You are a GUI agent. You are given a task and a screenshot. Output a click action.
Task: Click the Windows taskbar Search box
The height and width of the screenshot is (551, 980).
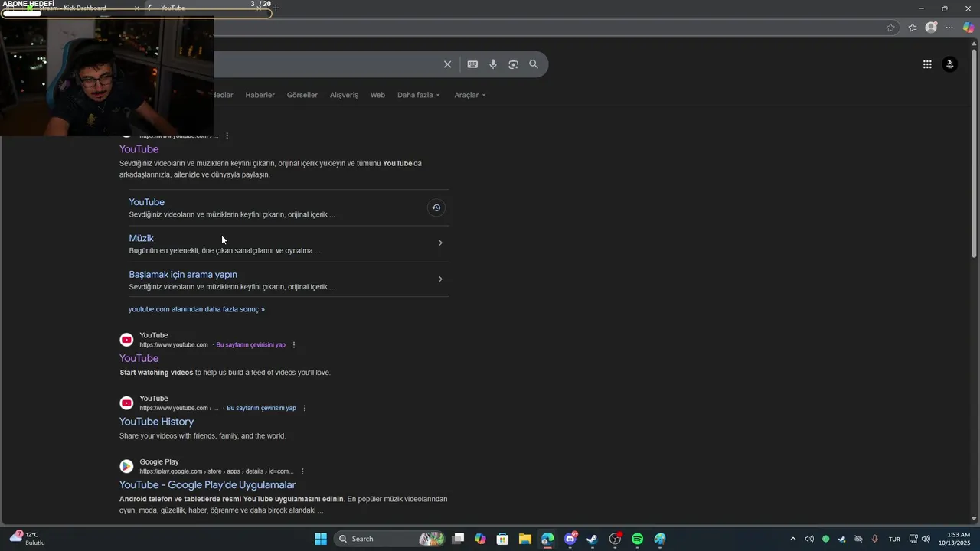click(x=388, y=539)
